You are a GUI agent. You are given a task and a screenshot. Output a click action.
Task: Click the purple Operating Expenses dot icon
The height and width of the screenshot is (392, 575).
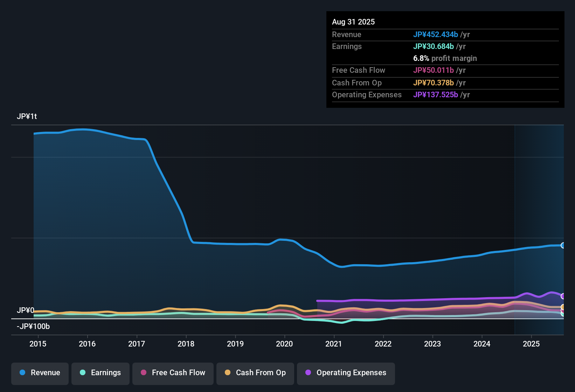click(x=308, y=373)
